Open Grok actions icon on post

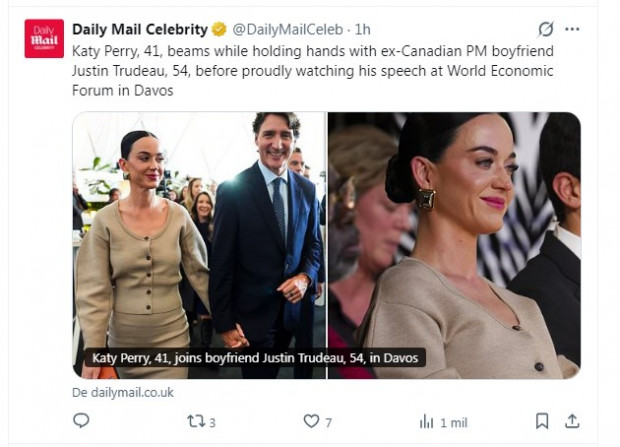coord(545,29)
